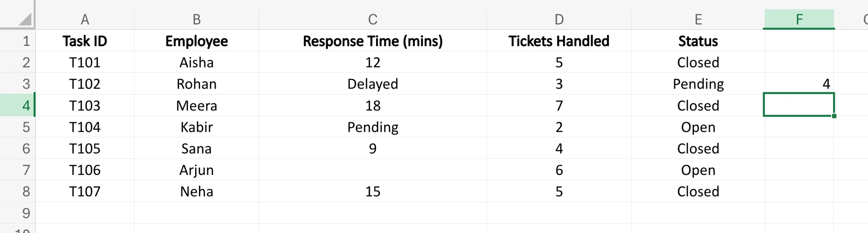
Task: Select the T107 task ID cell
Action: pos(85,192)
